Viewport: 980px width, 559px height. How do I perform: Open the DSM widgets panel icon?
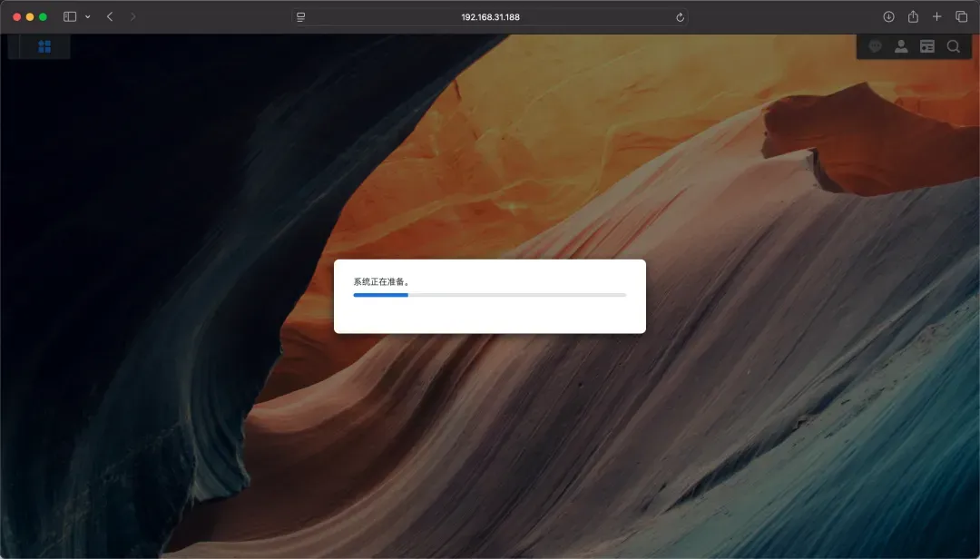coord(927,46)
